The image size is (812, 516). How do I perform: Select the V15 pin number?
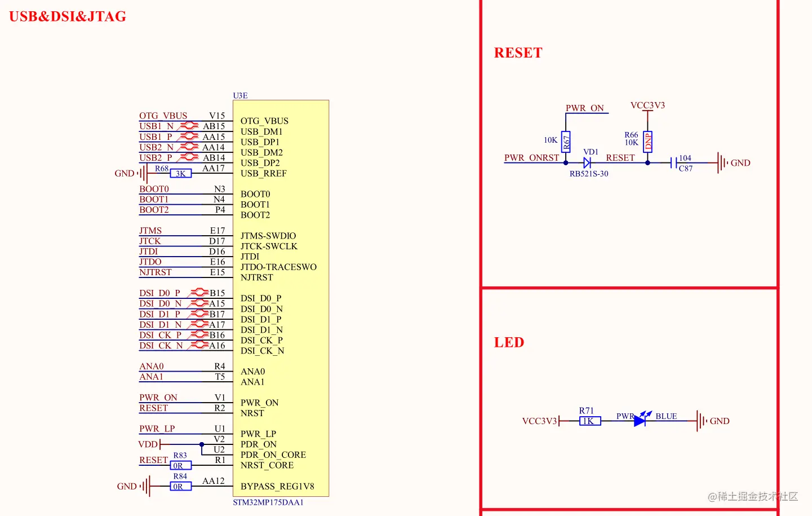(217, 116)
